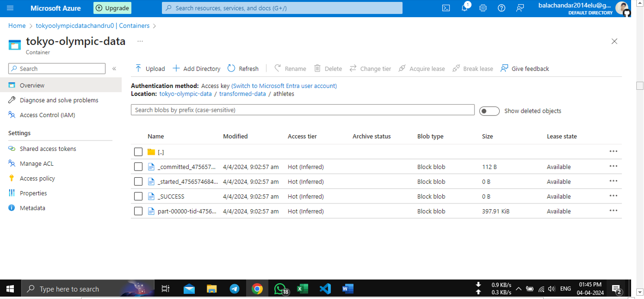Check the [..] parent folder checkbox
Viewport: 644px width, 299px height.
tap(138, 152)
